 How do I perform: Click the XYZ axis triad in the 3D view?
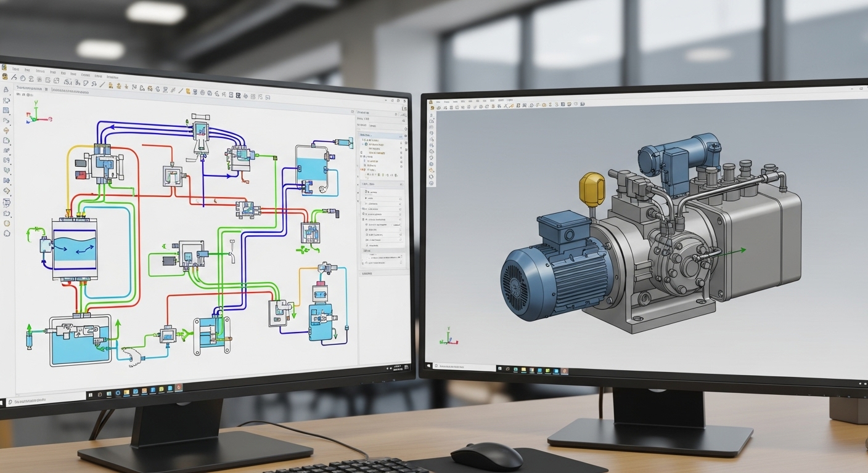point(449,337)
